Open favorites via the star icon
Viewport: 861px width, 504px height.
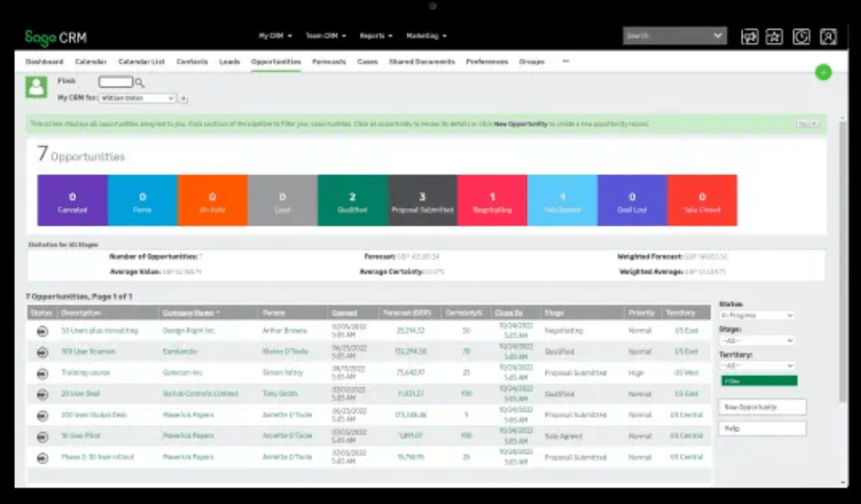coord(774,37)
